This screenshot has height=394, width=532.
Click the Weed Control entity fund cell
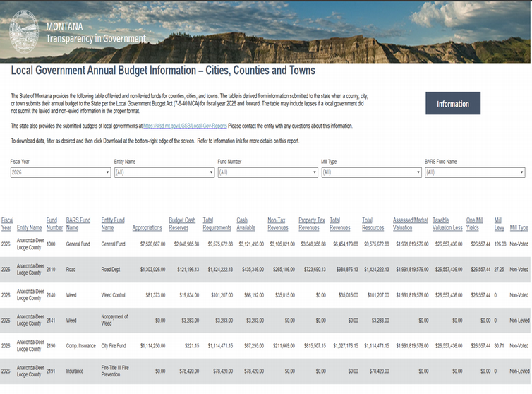(x=114, y=295)
